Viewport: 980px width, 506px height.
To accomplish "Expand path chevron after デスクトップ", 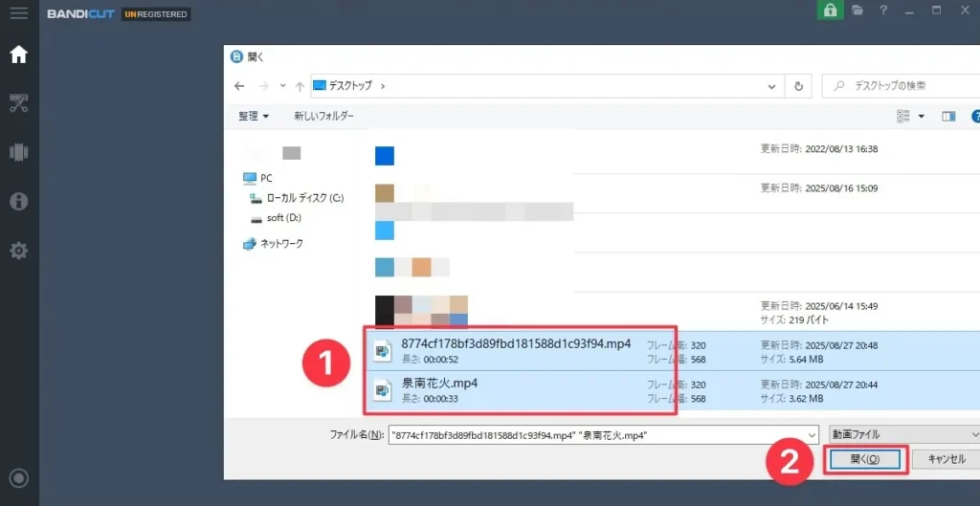I will click(383, 86).
